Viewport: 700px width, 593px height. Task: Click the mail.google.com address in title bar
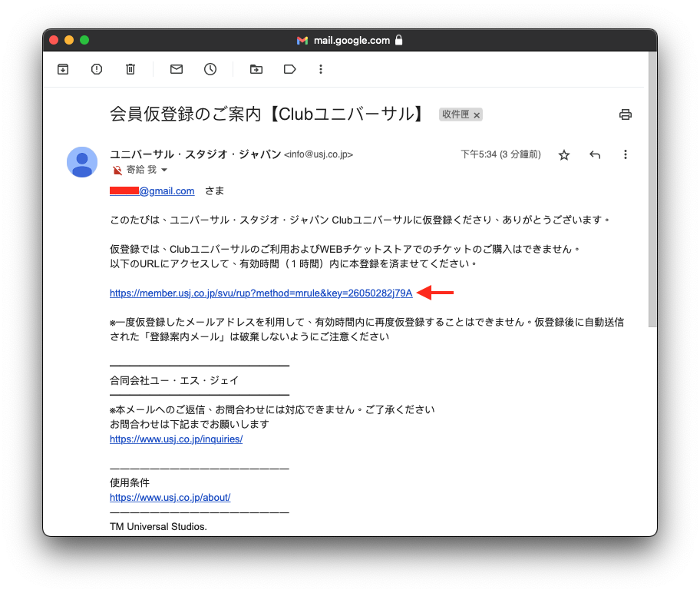click(x=352, y=40)
